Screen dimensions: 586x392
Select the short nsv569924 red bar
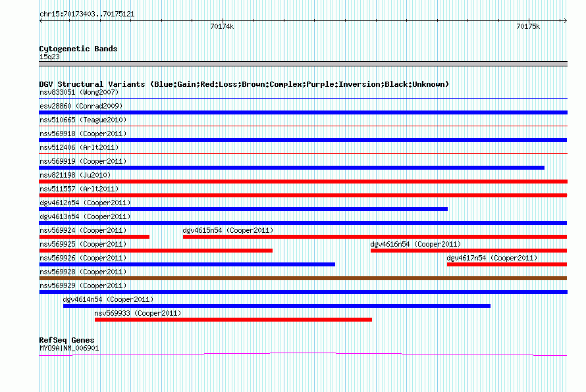(x=94, y=237)
